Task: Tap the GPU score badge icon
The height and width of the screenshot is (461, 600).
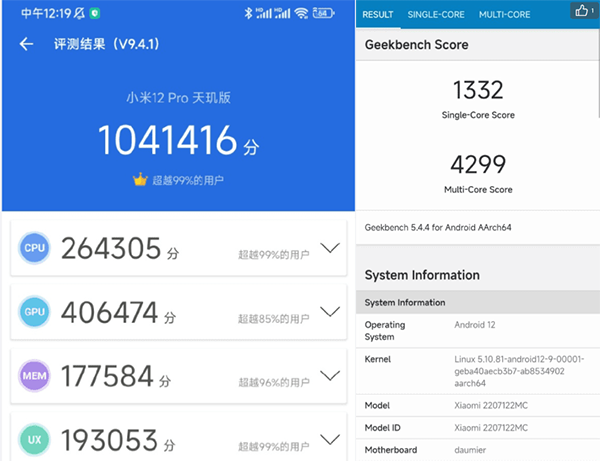Action: 34,312
